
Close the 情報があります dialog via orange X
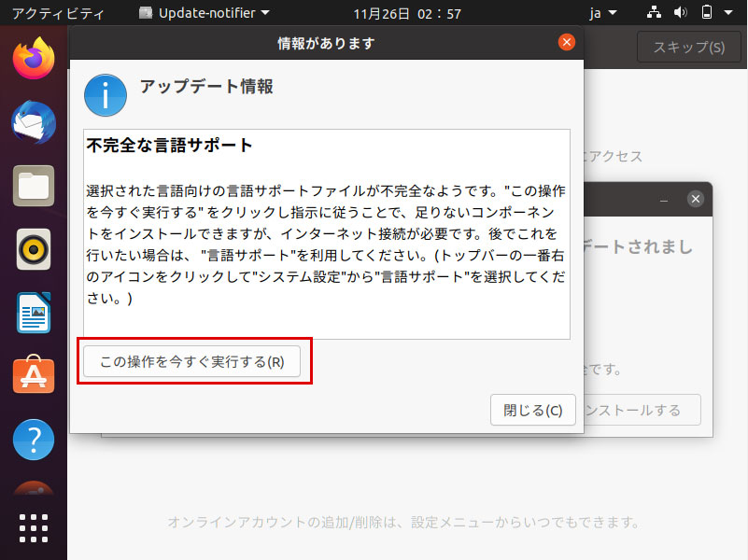pos(566,42)
